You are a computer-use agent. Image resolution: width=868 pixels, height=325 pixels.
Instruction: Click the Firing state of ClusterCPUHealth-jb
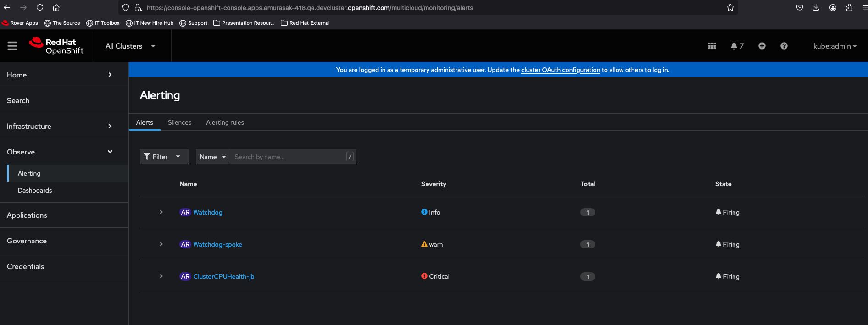click(727, 276)
